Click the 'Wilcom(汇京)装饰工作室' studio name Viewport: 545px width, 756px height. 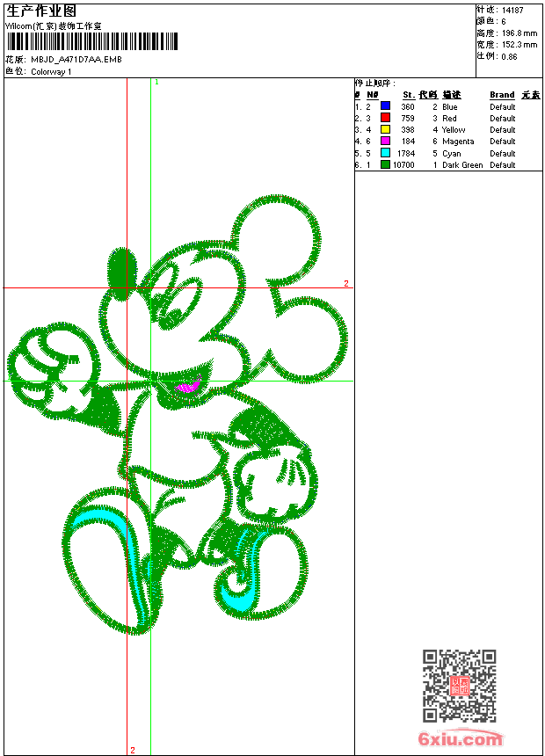tap(54, 26)
